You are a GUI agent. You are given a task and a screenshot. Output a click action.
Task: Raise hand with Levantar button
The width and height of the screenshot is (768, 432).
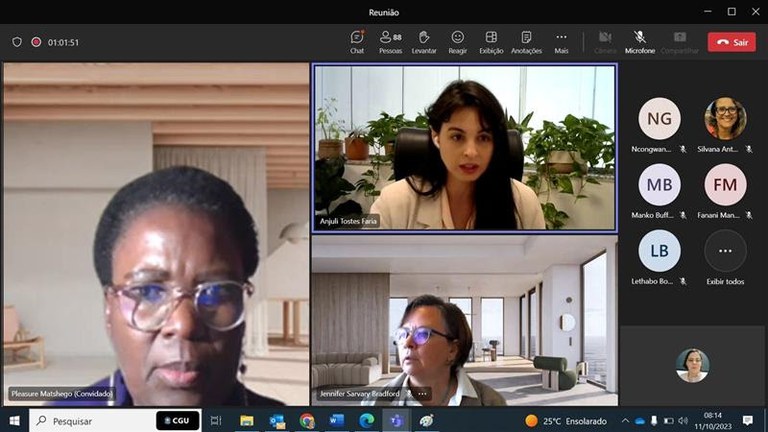(x=424, y=41)
